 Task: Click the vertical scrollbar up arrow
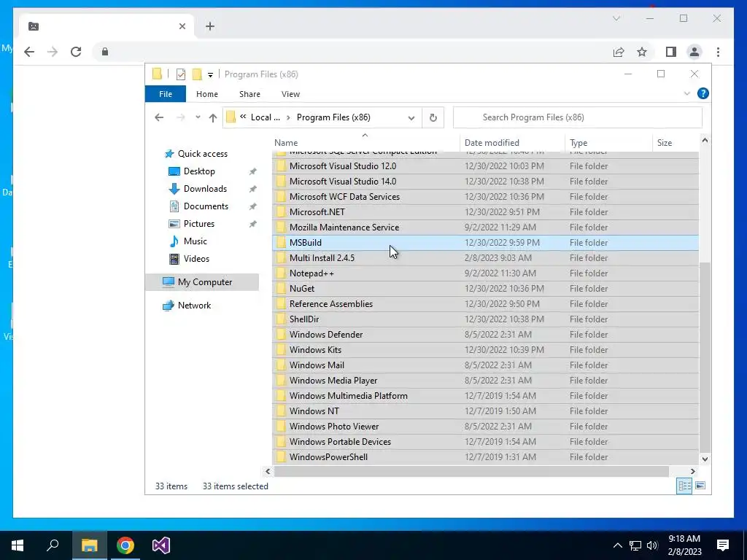pos(705,141)
